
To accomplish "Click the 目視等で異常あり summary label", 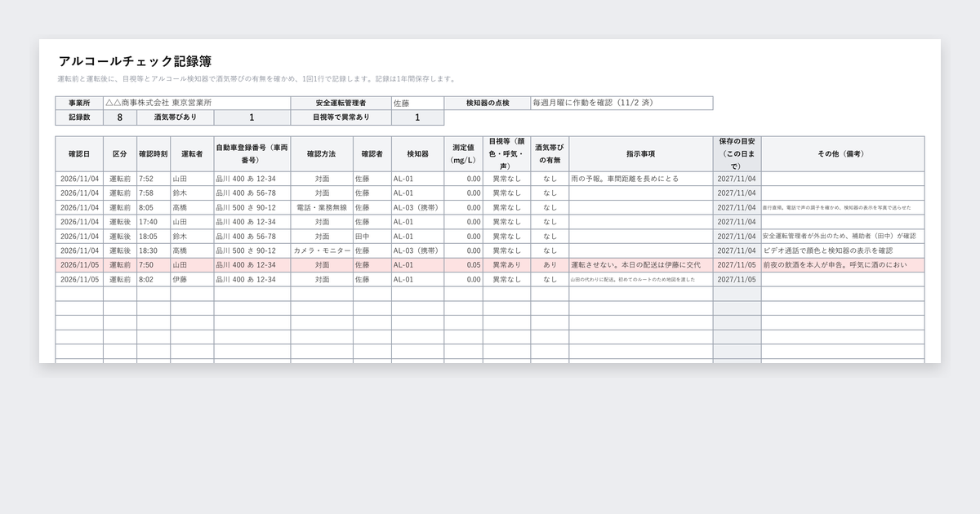I will click(341, 117).
